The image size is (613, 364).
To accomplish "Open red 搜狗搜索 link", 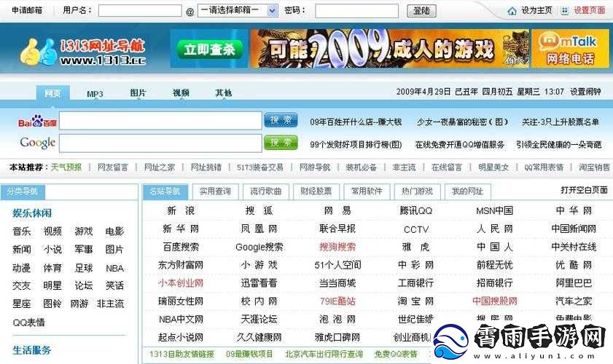I will [337, 248].
